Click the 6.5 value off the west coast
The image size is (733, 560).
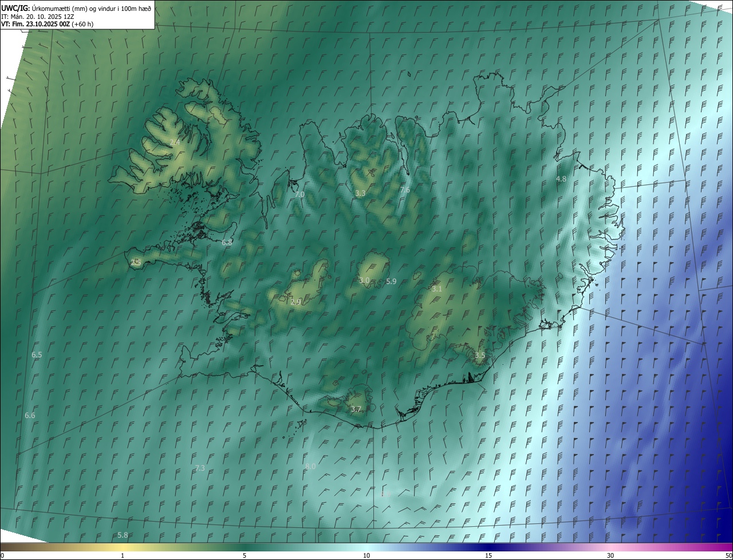pyautogui.click(x=37, y=355)
